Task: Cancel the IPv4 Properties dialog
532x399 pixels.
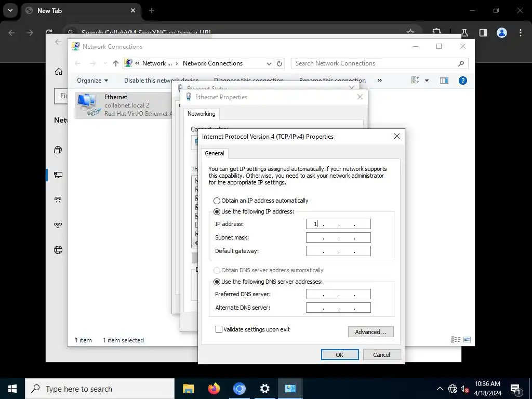Action: [382, 354]
